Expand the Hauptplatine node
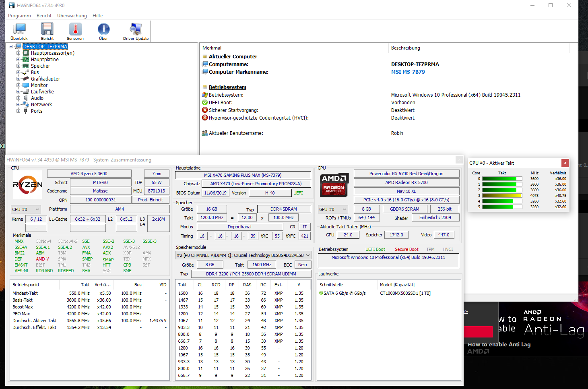 coord(18,60)
